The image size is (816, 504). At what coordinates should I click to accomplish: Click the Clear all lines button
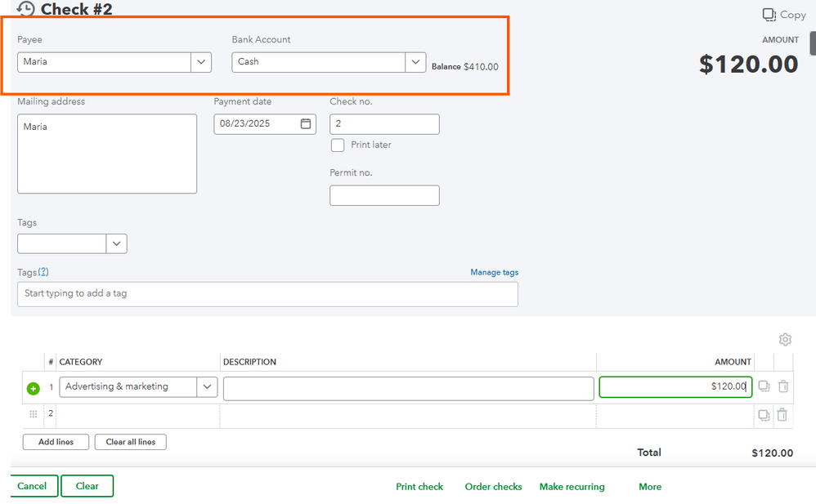click(131, 442)
